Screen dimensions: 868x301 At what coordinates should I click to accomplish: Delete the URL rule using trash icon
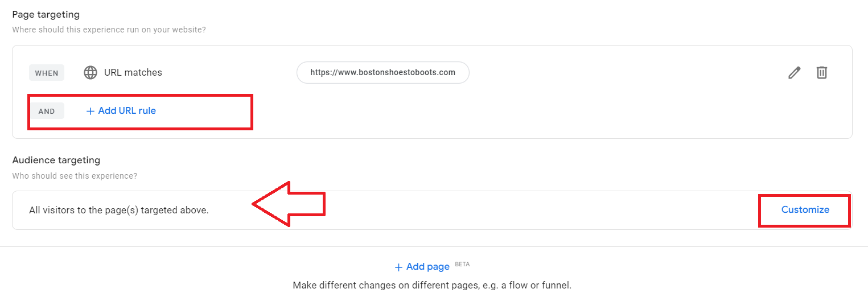click(822, 73)
